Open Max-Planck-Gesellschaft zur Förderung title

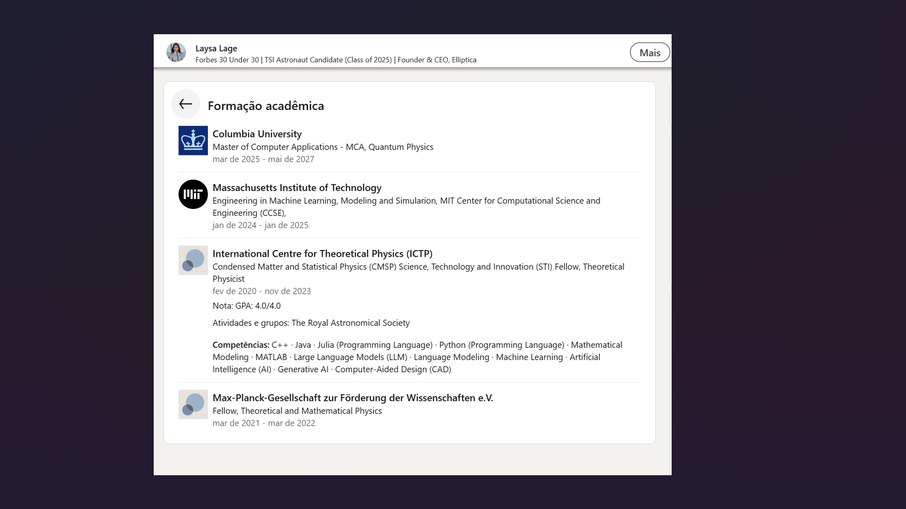click(352, 397)
